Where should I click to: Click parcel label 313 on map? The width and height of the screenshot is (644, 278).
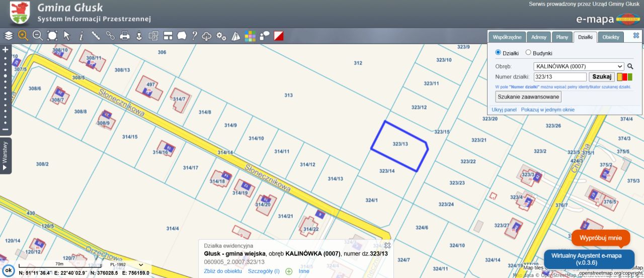coord(288,95)
